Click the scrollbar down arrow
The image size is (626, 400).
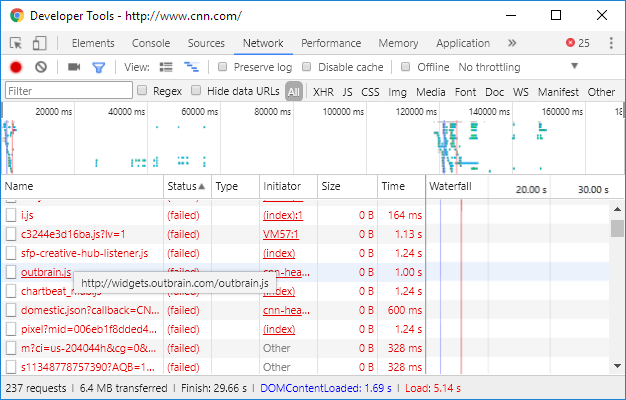click(617, 366)
